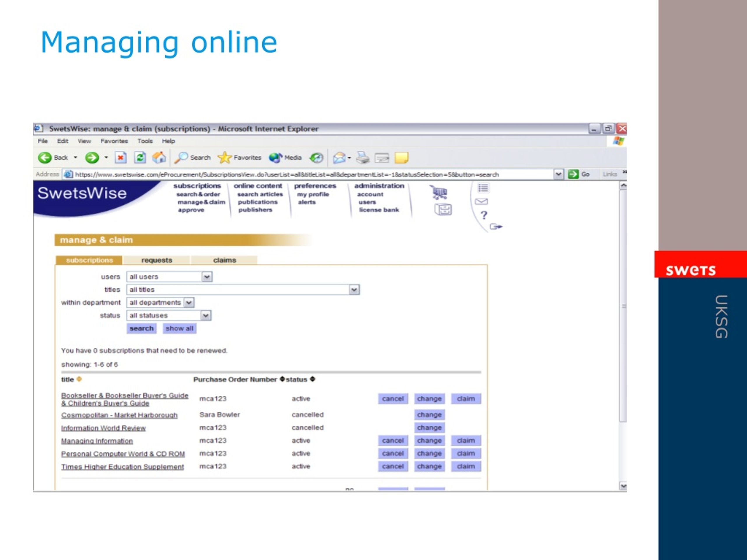Open the Edit menu
The height and width of the screenshot is (560, 747).
(x=62, y=141)
